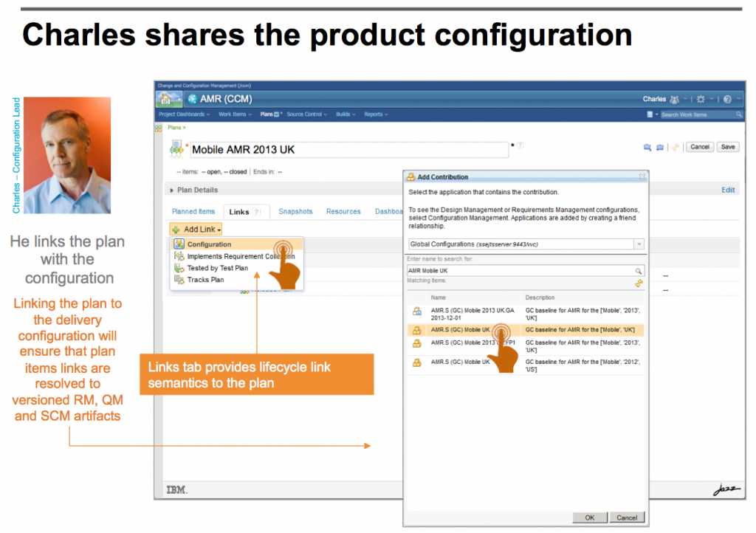Choose Tracks Plan from the Add Link menu
The image size is (756, 533).
[237, 280]
